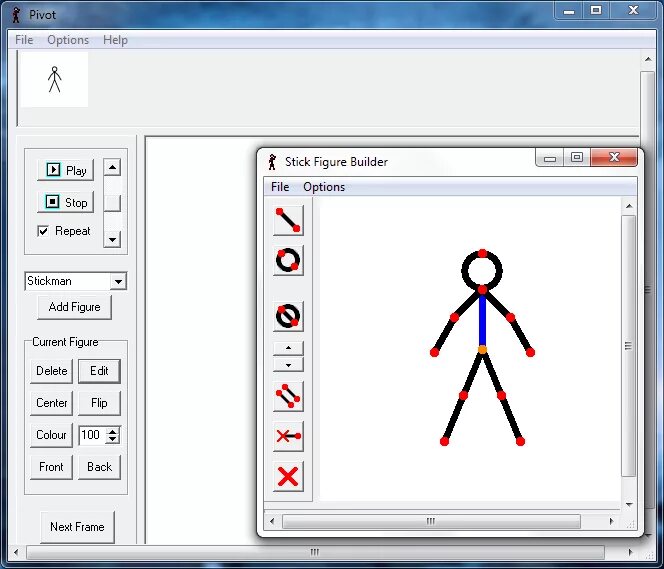Click the stickman's right-side hand red handle
This screenshot has width=664, height=569.
click(530, 352)
